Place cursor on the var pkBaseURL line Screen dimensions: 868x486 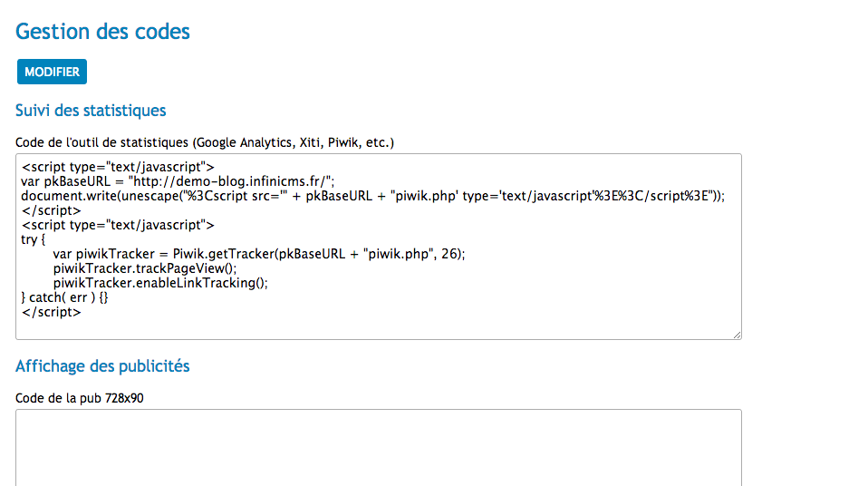point(178,181)
